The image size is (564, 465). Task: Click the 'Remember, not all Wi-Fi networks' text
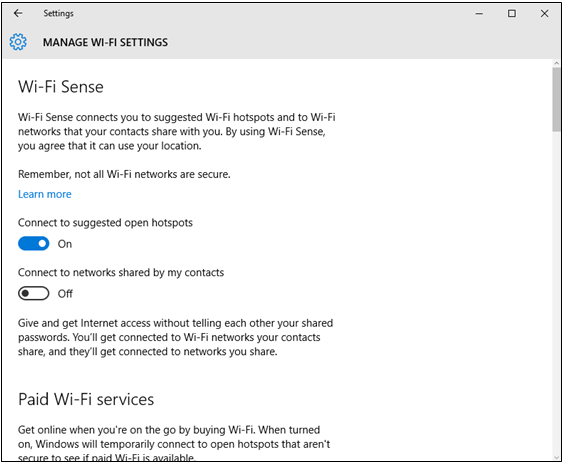coord(124,174)
